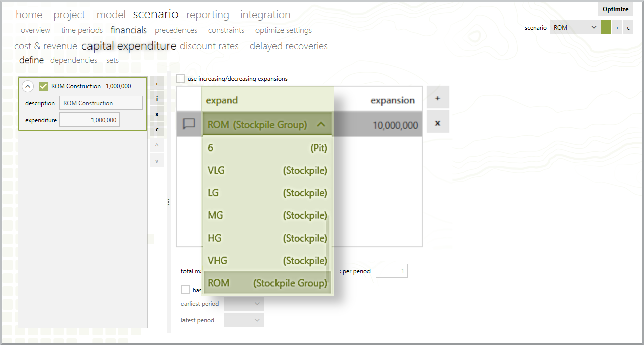Toggle the ROM Construction checkbox

[43, 86]
